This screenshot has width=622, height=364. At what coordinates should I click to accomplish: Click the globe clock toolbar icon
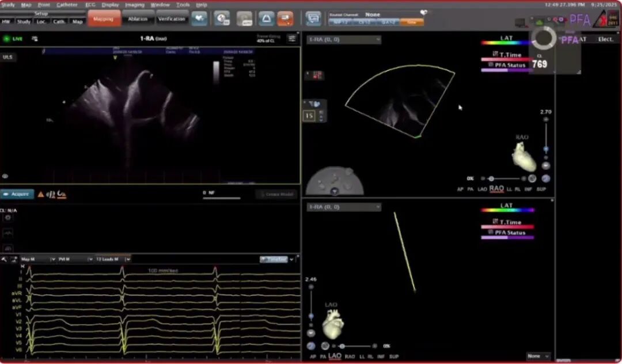point(222,18)
